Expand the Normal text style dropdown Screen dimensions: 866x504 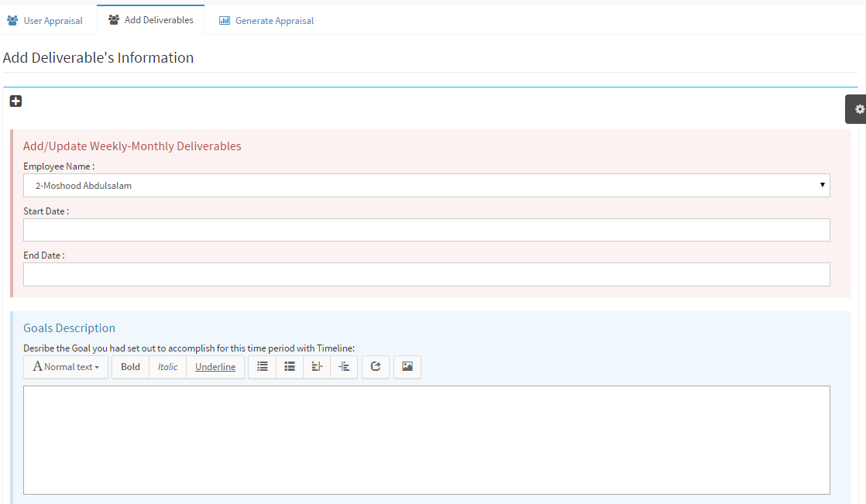pos(66,367)
